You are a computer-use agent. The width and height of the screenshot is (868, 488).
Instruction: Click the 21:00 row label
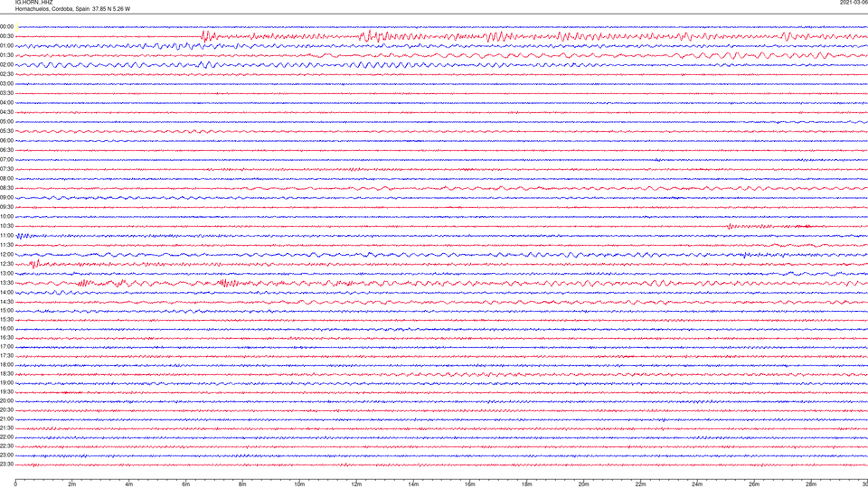(6, 418)
